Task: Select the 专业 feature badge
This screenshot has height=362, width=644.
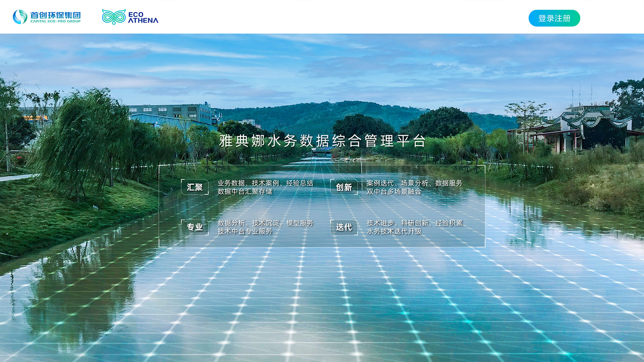Action: point(195,227)
